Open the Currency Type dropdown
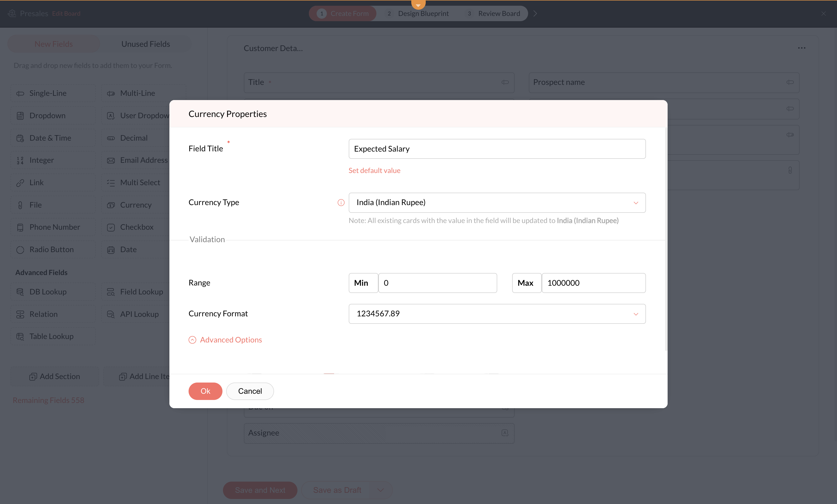This screenshot has width=837, height=504. tap(497, 203)
